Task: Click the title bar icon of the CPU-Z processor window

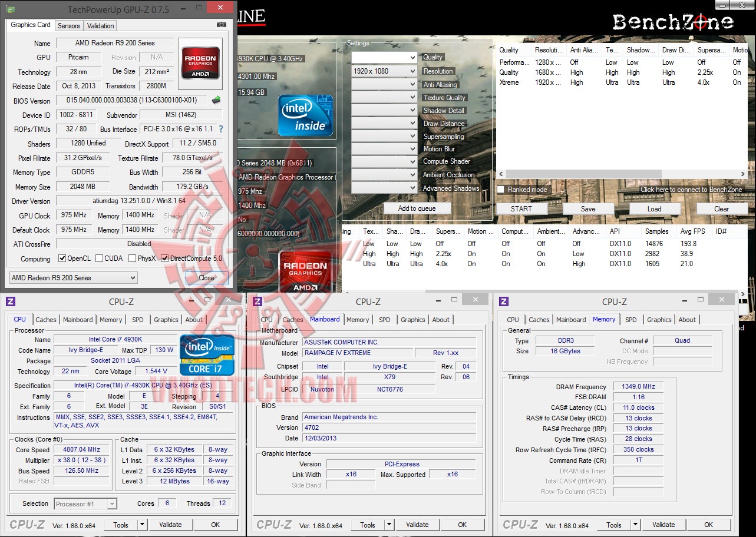Action: point(11,301)
